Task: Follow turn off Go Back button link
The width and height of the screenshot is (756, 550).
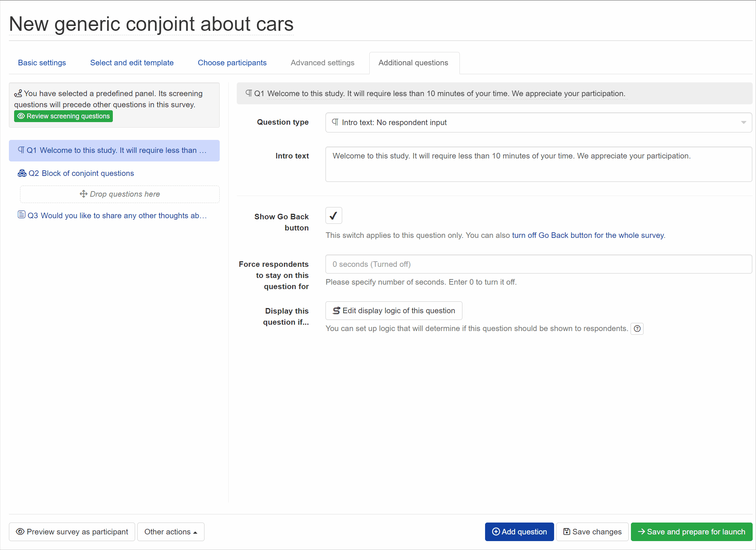Action: pyautogui.click(x=588, y=235)
